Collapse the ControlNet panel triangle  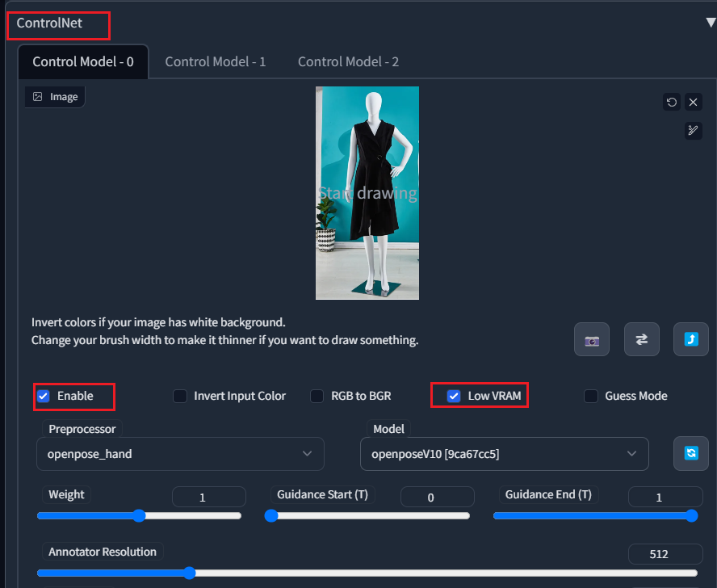tap(710, 23)
